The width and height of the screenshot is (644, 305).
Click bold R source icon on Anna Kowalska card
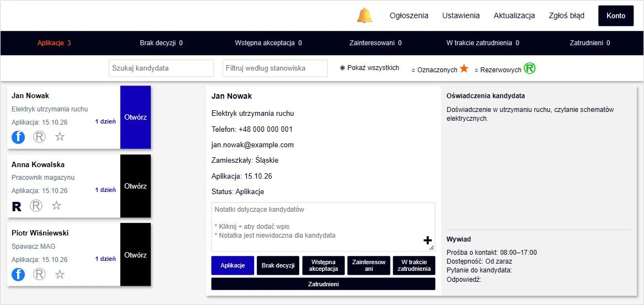point(17,206)
